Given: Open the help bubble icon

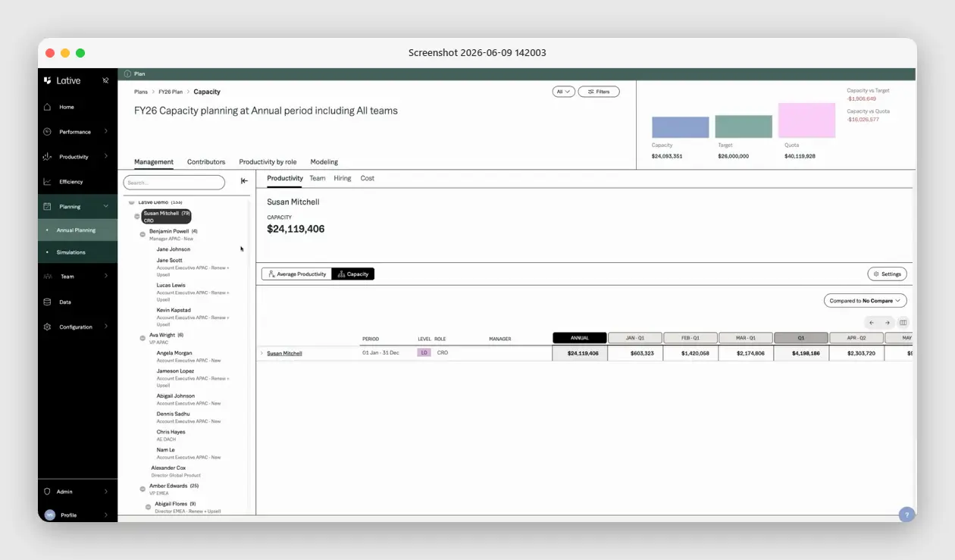Looking at the screenshot, I should 906,514.
